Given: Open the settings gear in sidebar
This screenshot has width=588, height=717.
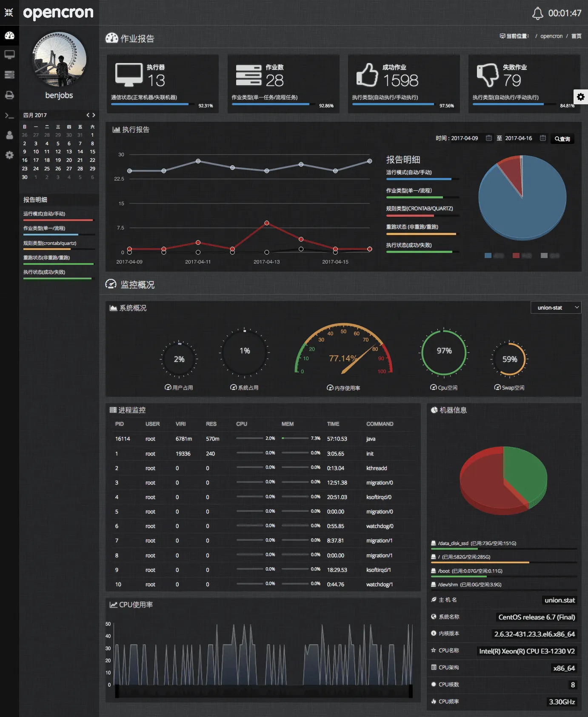Looking at the screenshot, I should pos(9,155).
